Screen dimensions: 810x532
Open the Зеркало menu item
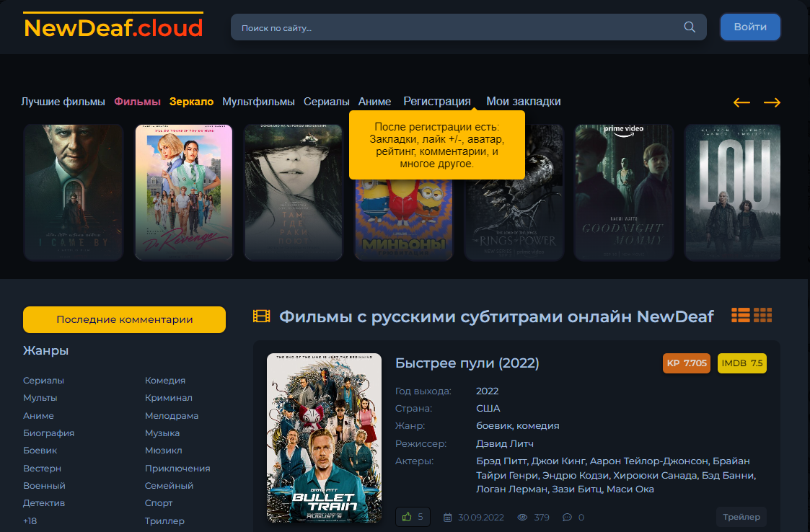192,102
